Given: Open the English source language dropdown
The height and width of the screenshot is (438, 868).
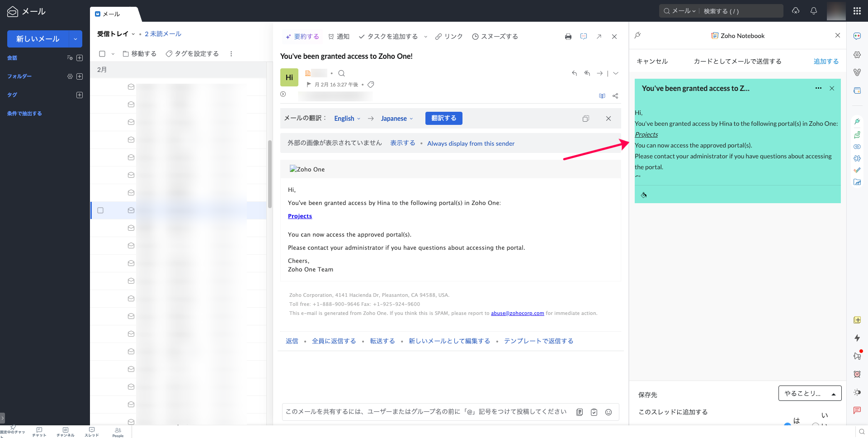Looking at the screenshot, I should coord(347,119).
